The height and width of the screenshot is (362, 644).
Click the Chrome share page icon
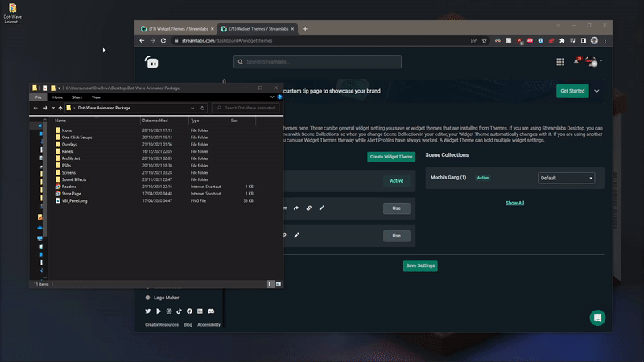pos(473,41)
